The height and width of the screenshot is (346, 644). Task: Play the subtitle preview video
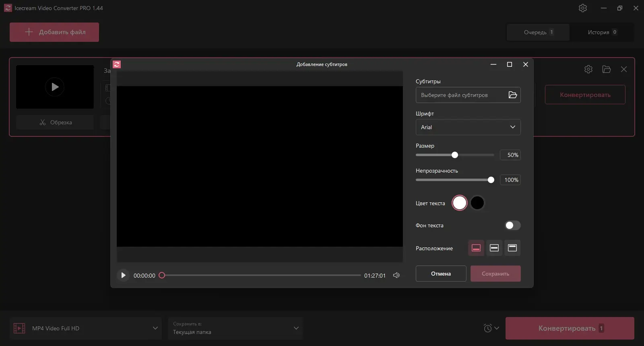point(123,276)
